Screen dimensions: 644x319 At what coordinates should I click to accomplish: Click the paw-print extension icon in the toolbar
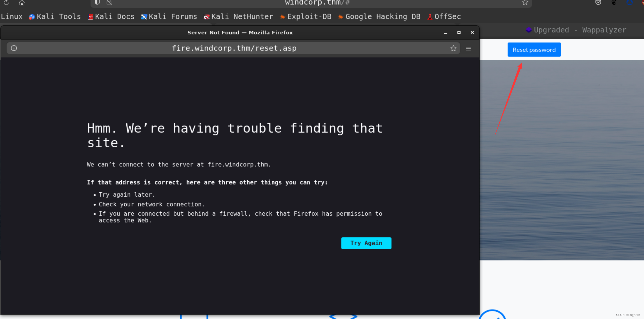click(x=614, y=3)
